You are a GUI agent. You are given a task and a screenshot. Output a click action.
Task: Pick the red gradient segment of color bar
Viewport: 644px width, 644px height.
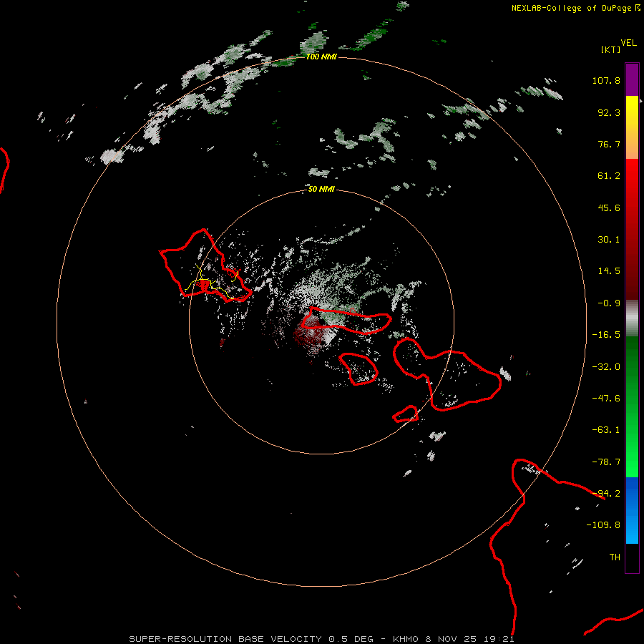pyautogui.click(x=632, y=229)
